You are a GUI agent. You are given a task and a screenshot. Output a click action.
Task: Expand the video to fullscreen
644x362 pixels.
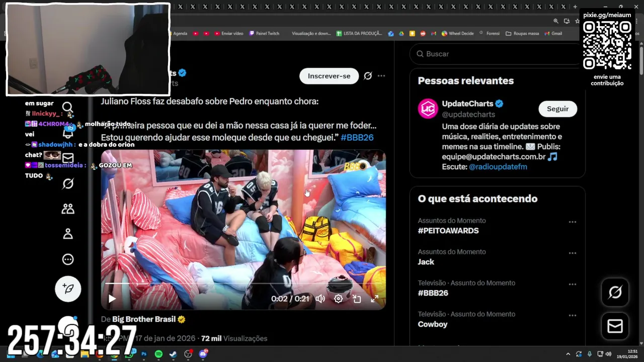[x=375, y=299]
